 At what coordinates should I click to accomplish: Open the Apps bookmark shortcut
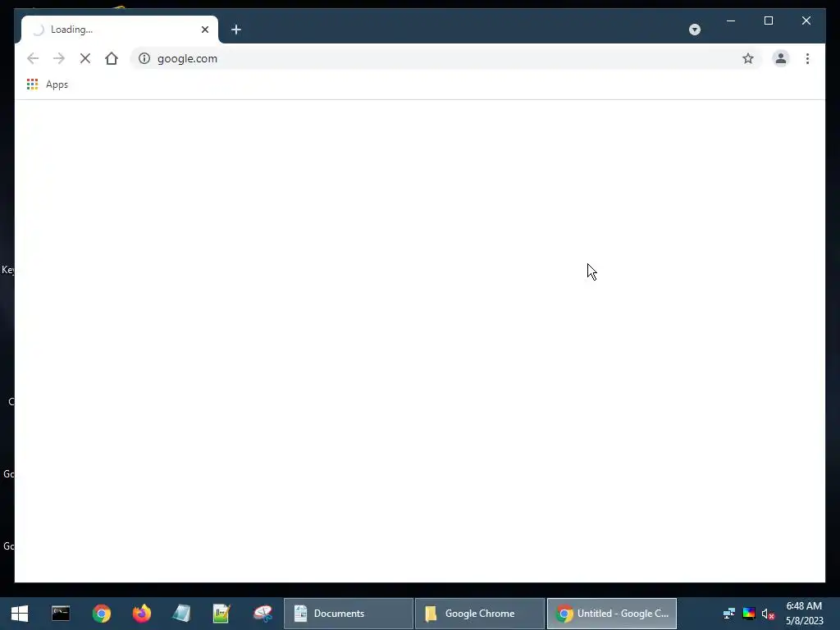click(x=47, y=84)
